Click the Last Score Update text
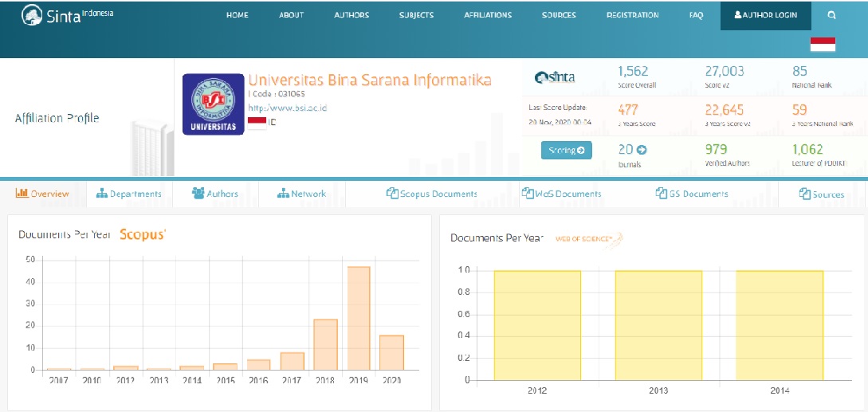 coord(557,108)
